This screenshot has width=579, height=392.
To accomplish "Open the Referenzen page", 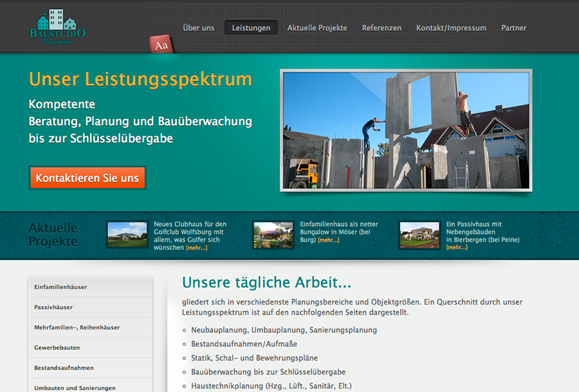I will click(x=381, y=28).
